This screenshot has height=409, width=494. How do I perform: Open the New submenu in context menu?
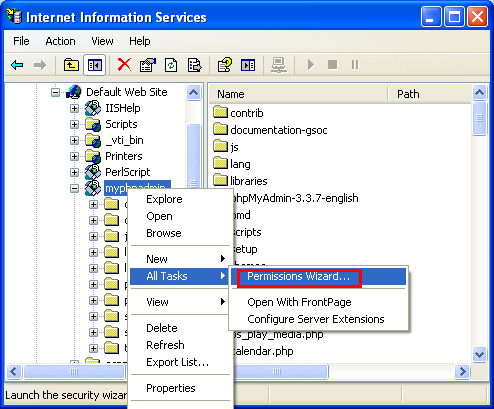tap(180, 259)
